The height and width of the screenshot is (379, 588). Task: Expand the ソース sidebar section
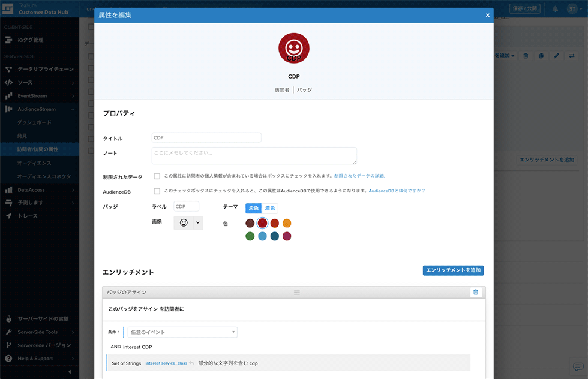click(x=40, y=83)
